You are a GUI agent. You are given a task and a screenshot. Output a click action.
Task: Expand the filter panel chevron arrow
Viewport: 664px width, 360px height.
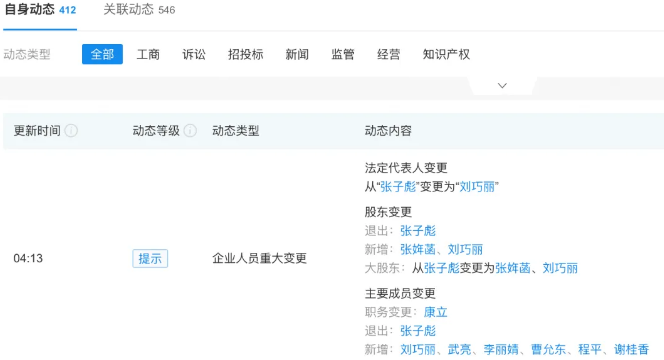pyautogui.click(x=502, y=86)
